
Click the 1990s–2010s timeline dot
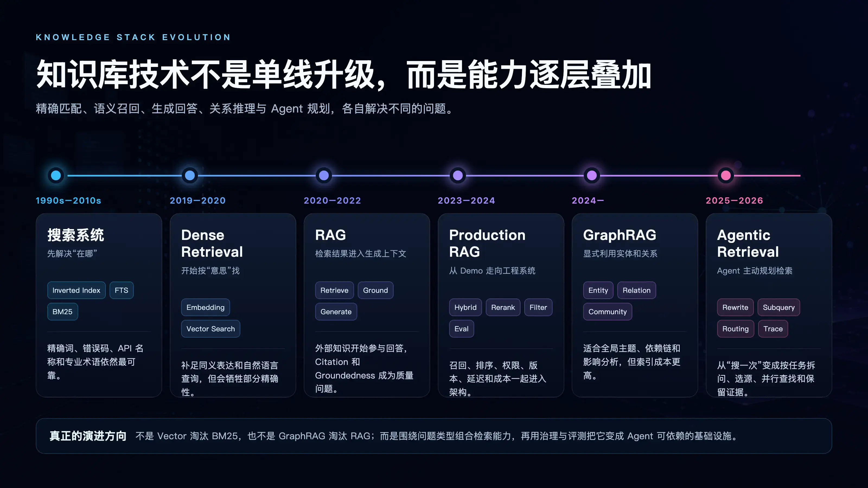coord(56,175)
